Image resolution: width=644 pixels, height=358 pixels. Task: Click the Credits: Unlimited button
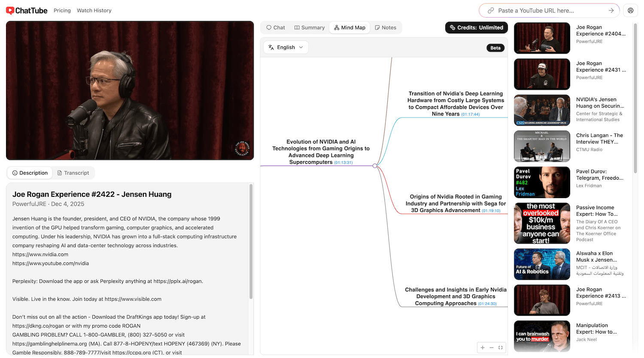click(476, 27)
